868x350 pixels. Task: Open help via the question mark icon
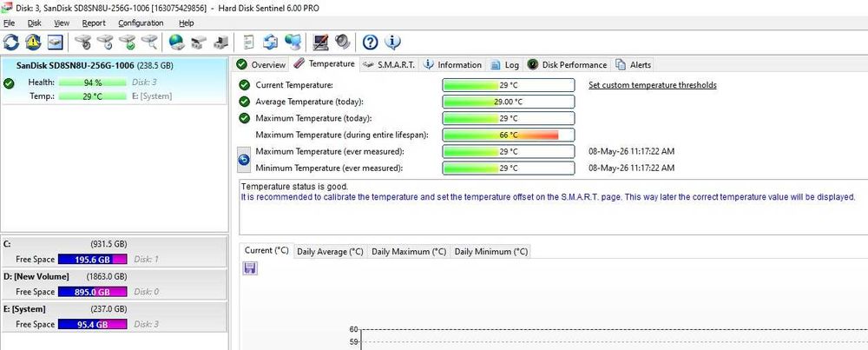coord(371,42)
